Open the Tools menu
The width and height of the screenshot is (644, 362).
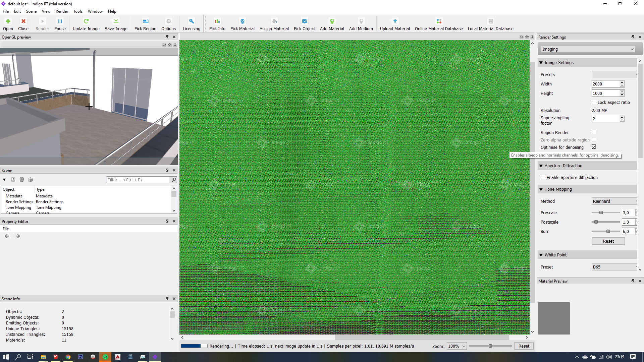point(78,11)
